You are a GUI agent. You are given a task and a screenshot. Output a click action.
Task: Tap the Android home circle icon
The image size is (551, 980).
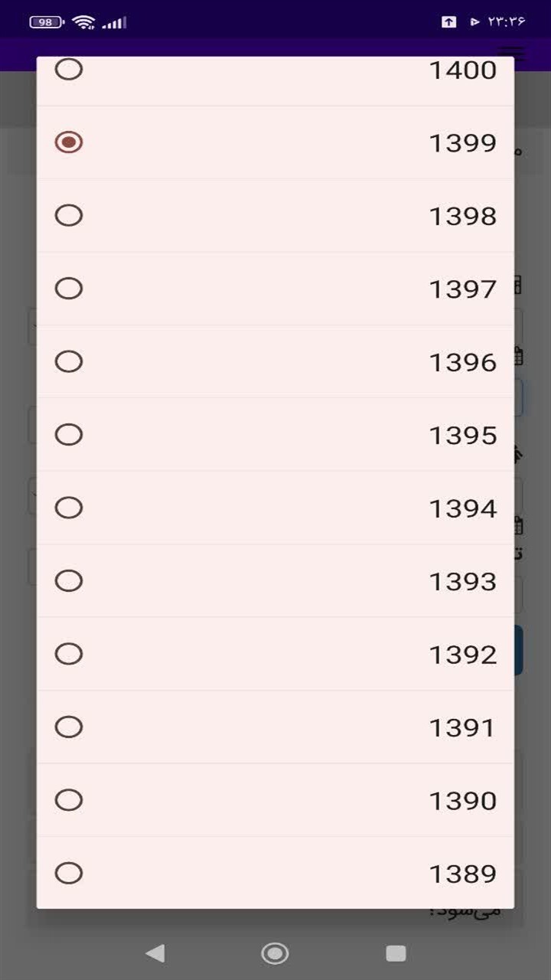tap(275, 953)
